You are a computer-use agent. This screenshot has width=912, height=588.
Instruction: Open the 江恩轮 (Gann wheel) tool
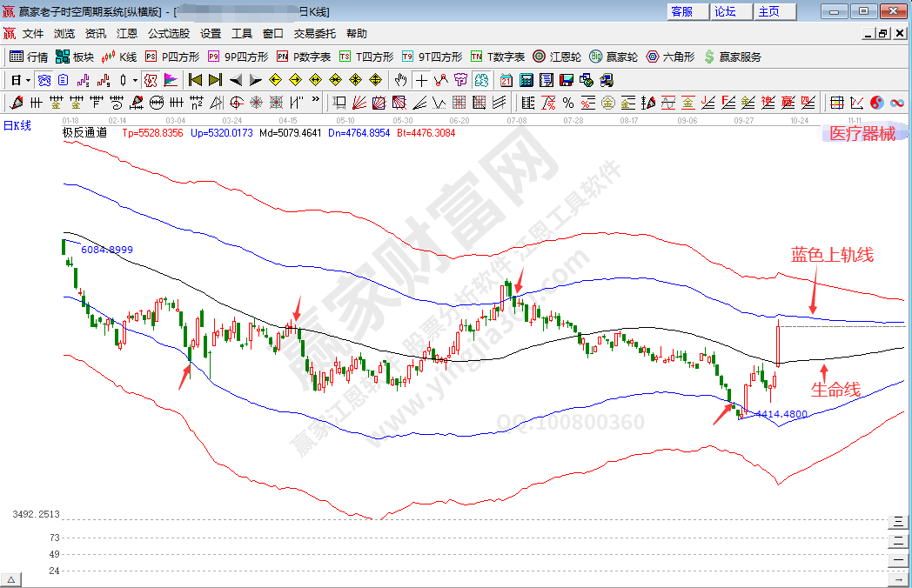[557, 57]
